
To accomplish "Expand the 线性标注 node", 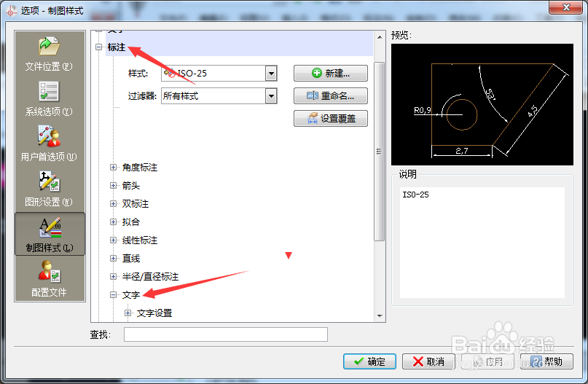I will pos(113,240).
